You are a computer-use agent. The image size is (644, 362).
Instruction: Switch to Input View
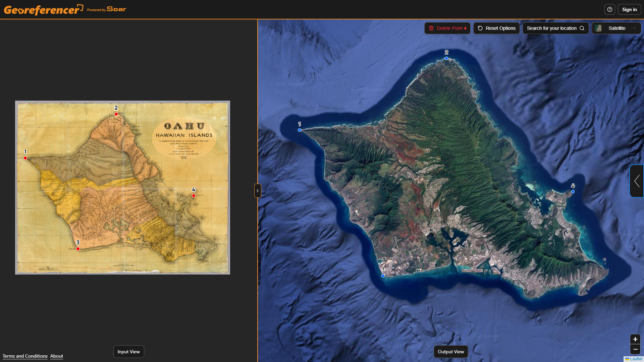(x=128, y=352)
